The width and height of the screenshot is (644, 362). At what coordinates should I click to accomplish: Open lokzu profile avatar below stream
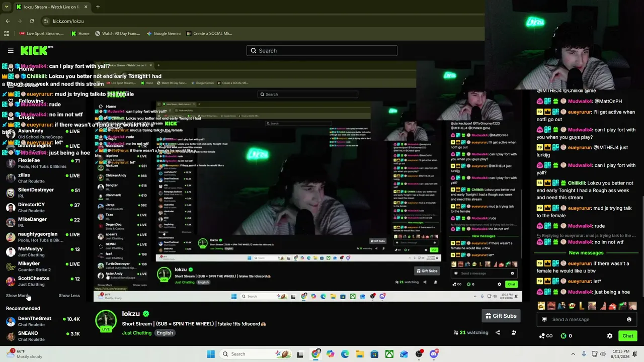[106, 322]
